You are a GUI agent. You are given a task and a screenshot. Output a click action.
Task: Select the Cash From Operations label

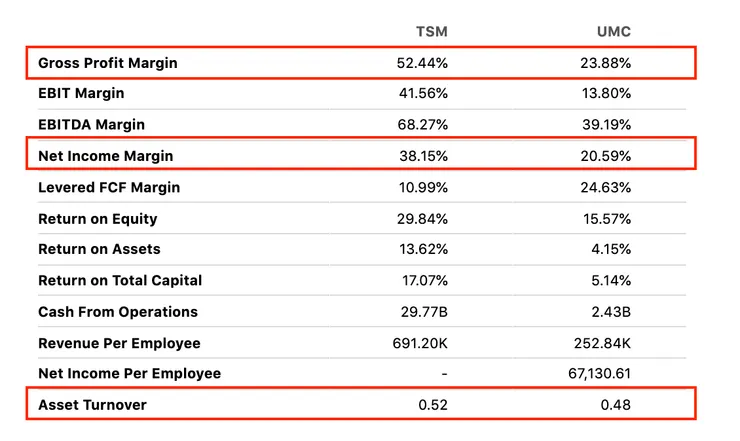[x=118, y=312]
